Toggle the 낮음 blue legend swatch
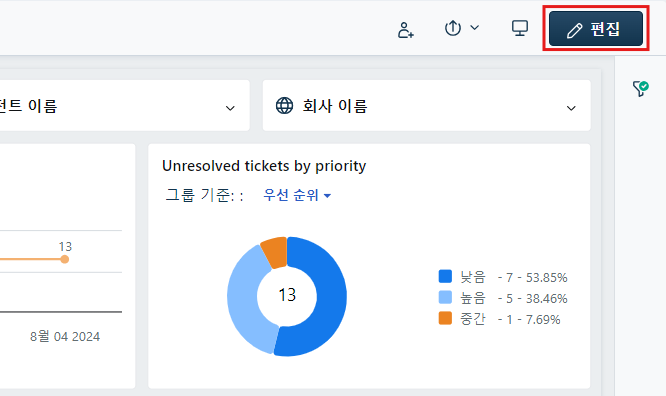666x396 pixels. pyautogui.click(x=445, y=276)
